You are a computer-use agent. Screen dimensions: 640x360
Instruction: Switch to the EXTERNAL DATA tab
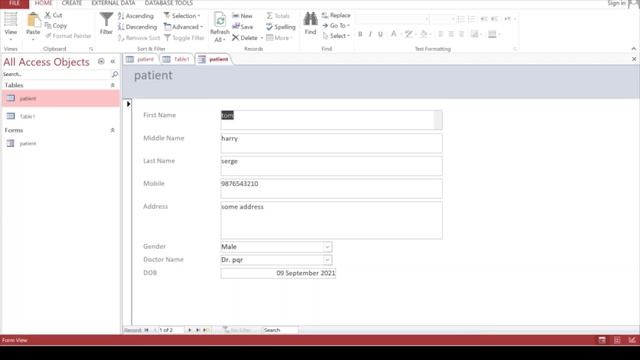[x=113, y=3]
